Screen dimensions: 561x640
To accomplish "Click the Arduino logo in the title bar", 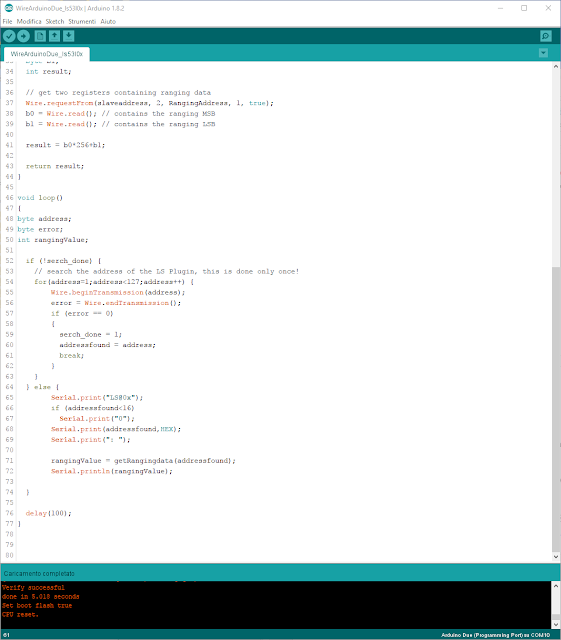I will [9, 8].
